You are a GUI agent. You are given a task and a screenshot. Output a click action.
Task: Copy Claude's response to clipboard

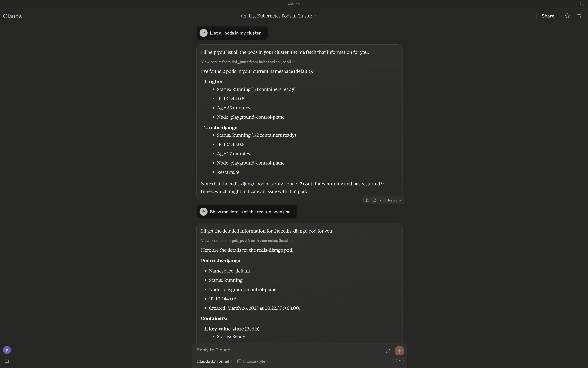(368, 200)
